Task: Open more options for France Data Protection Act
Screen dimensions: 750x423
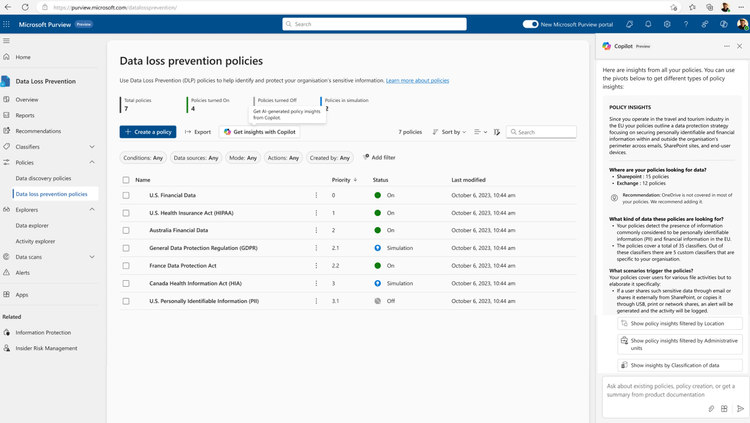Action: [x=316, y=266]
